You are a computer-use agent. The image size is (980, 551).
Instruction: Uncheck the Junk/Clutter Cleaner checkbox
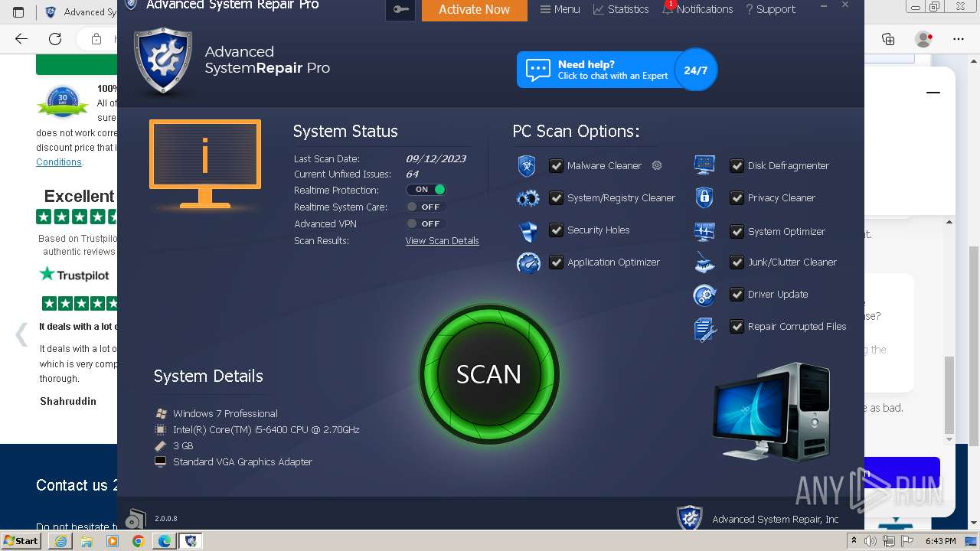(737, 262)
